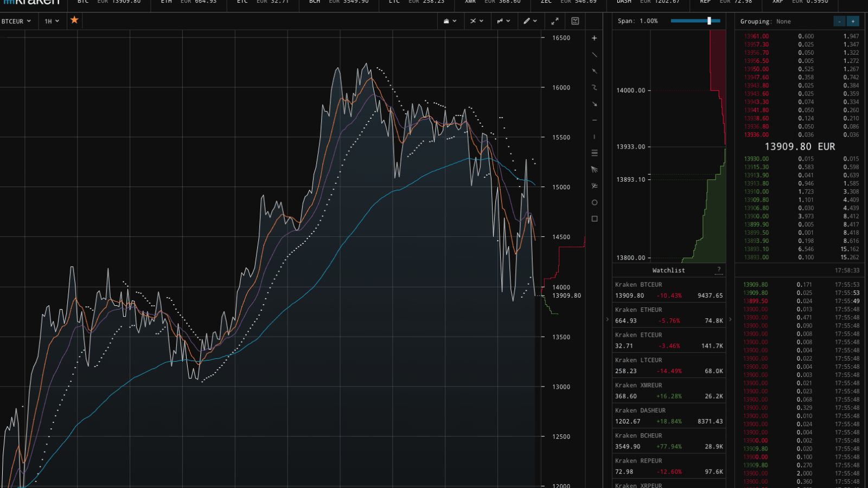Image resolution: width=868 pixels, height=488 pixels.
Task: Select the horizontal line tool
Action: click(594, 120)
